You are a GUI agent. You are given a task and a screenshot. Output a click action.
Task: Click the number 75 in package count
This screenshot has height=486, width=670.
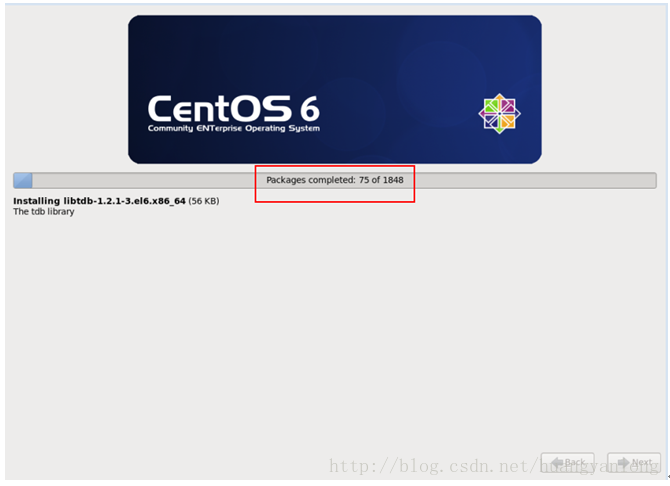[x=364, y=180]
